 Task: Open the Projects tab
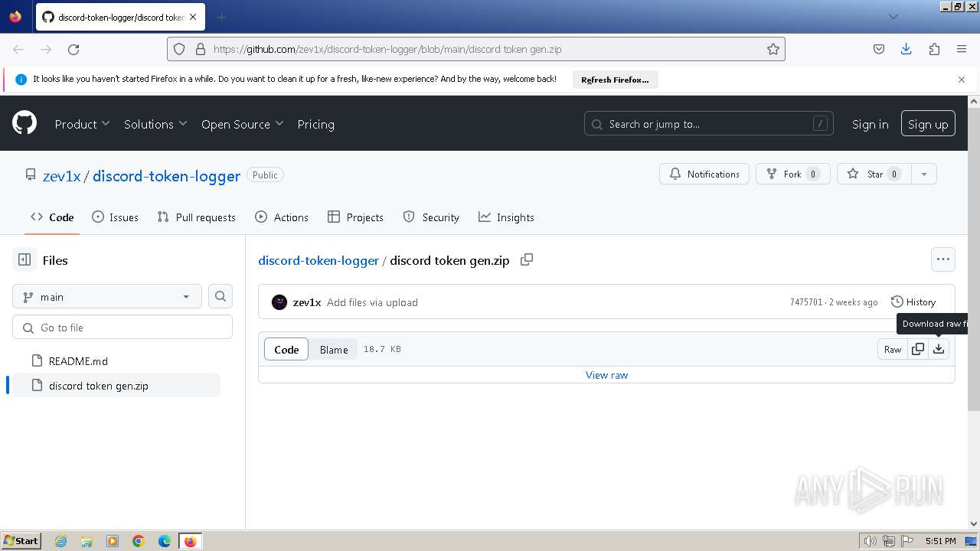tap(355, 217)
